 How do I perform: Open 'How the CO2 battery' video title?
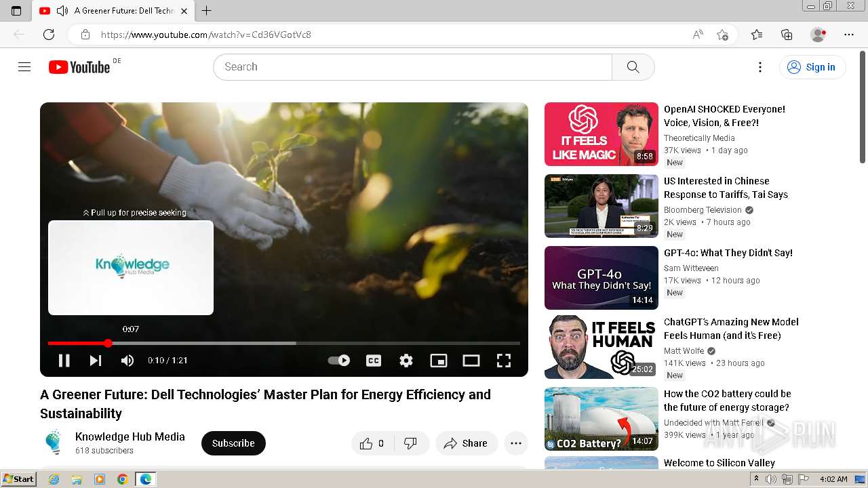click(728, 401)
